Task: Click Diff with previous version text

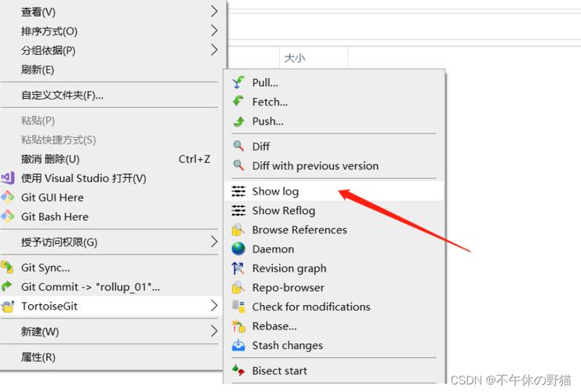Action: pyautogui.click(x=315, y=165)
